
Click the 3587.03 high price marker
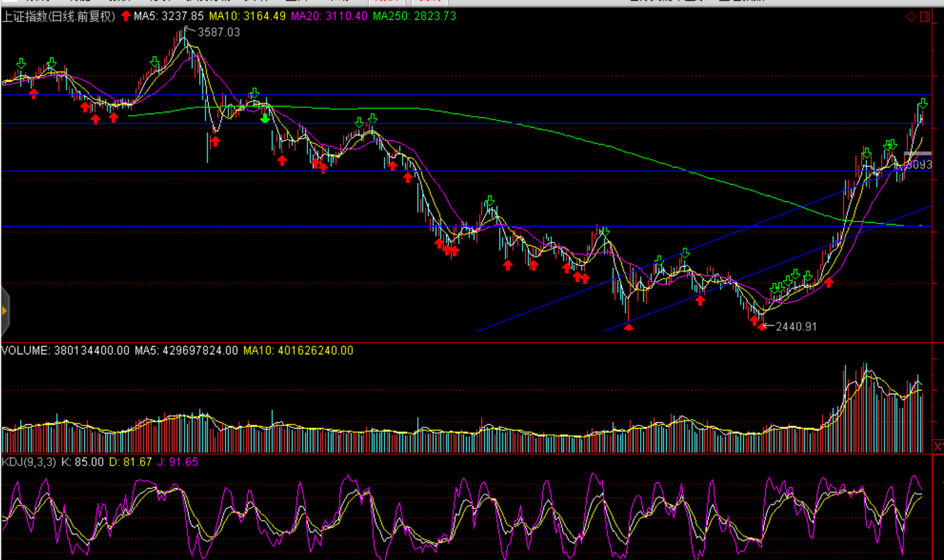(218, 32)
